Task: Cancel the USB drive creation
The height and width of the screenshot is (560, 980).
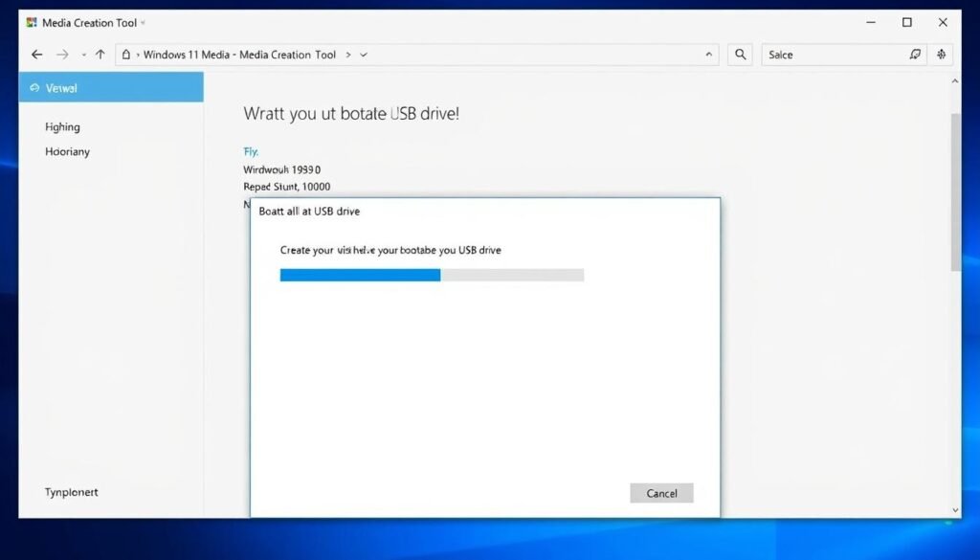Action: 661,493
